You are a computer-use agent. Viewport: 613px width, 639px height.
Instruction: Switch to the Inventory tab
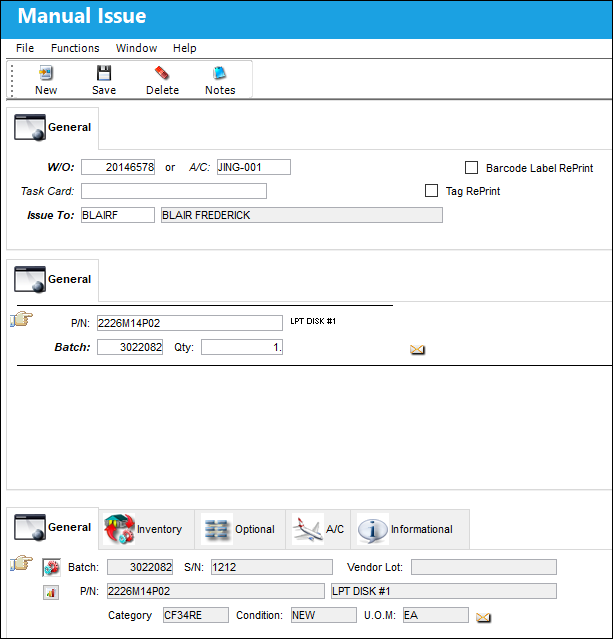point(146,529)
